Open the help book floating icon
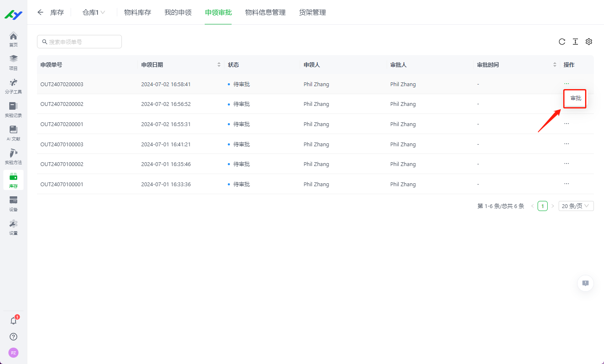The width and height of the screenshot is (604, 364). click(585, 283)
